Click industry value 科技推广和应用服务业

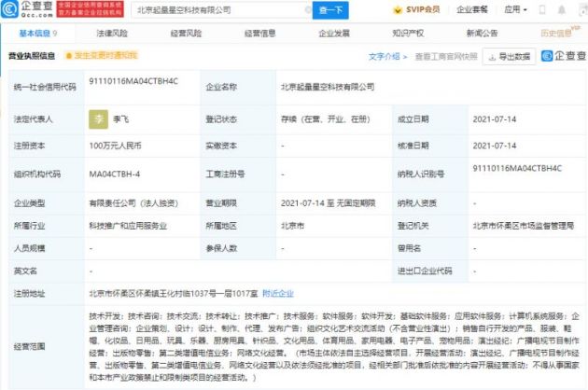click(128, 226)
